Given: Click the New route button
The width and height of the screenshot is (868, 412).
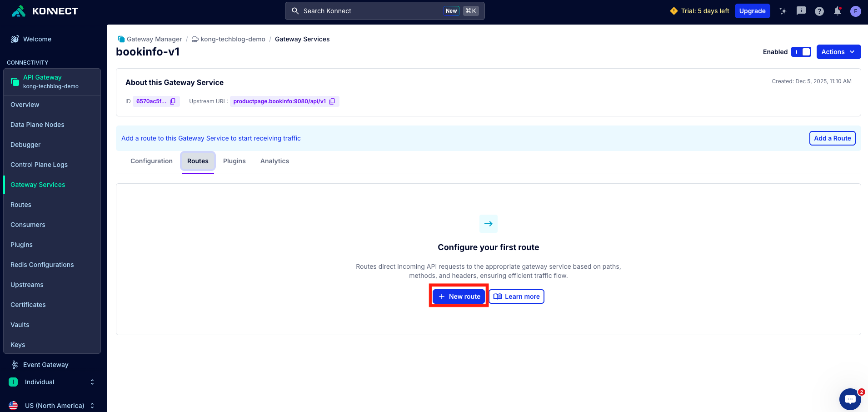Looking at the screenshot, I should coord(459,296).
